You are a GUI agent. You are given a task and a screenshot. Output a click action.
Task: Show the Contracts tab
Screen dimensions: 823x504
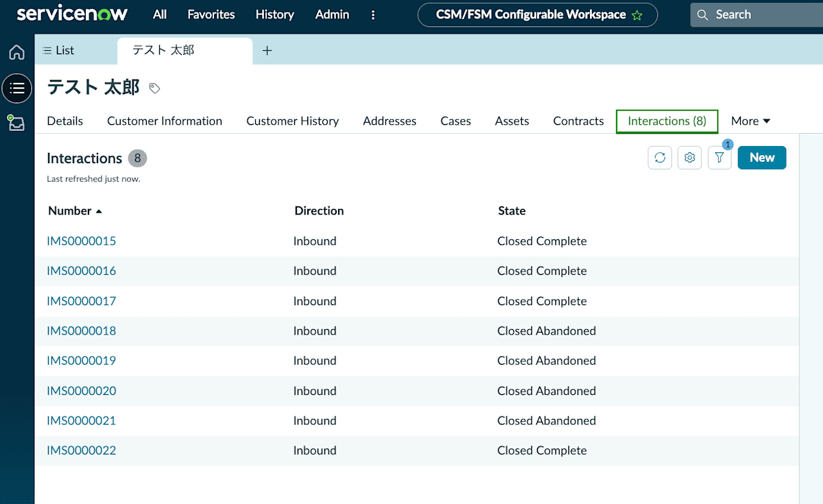579,121
